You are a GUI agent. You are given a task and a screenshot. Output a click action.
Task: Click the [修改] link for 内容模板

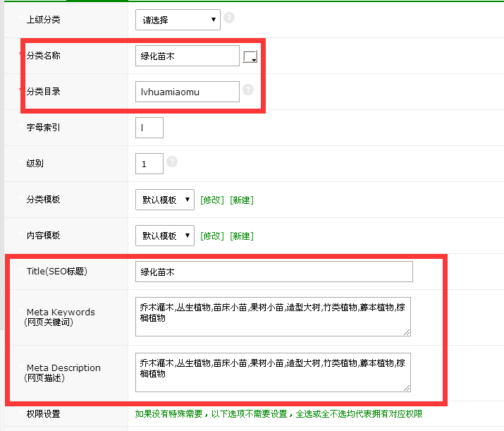tap(212, 236)
